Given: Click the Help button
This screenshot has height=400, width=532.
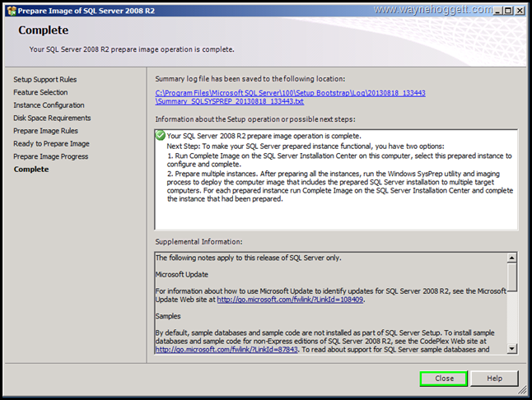Looking at the screenshot, I should coord(494,379).
